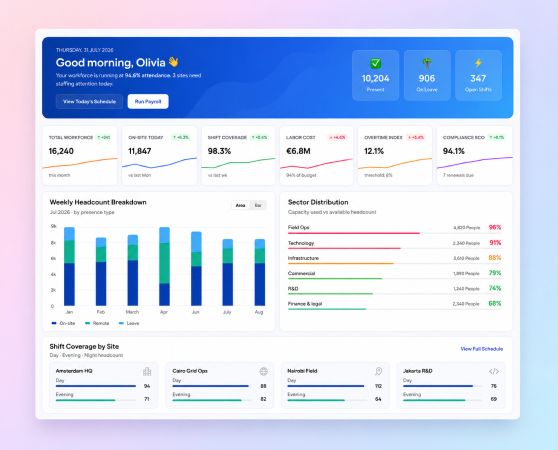The image size is (558, 450).
Task: Open View Today's Schedule button
Action: [89, 101]
